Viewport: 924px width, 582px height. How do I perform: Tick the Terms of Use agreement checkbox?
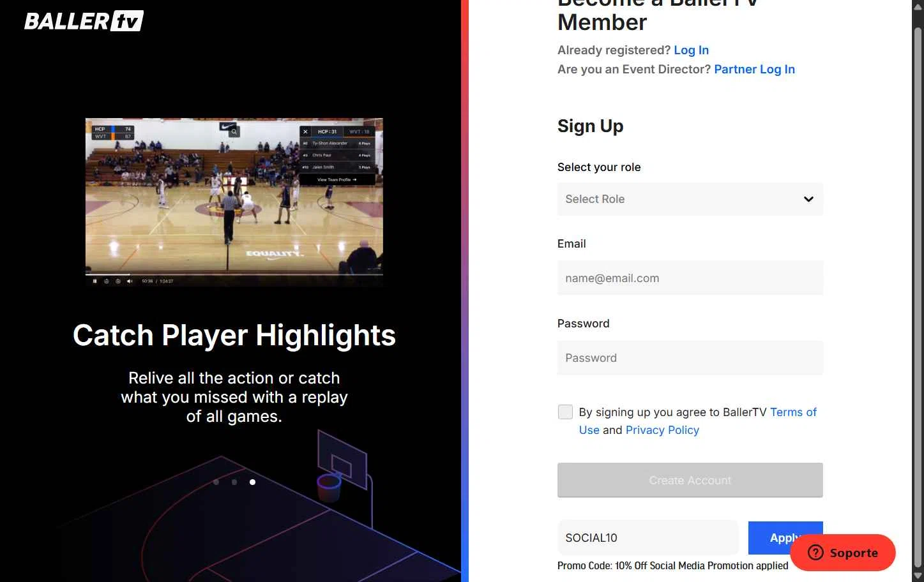(565, 412)
